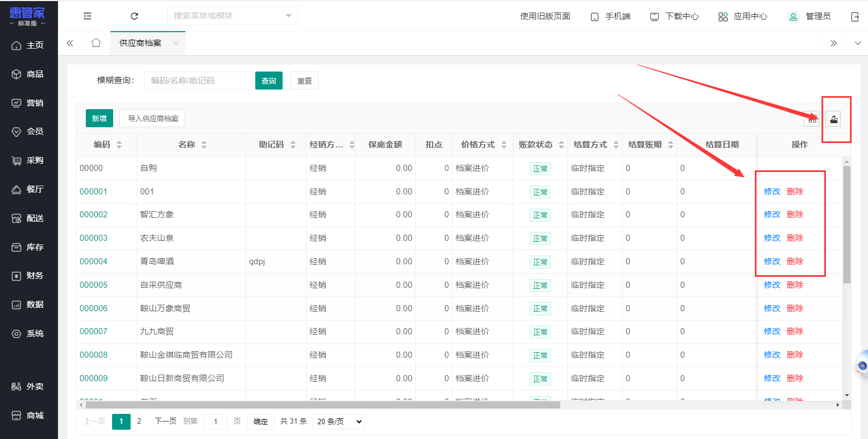
Task: Open supplier code 000002 link
Action: tap(93, 215)
